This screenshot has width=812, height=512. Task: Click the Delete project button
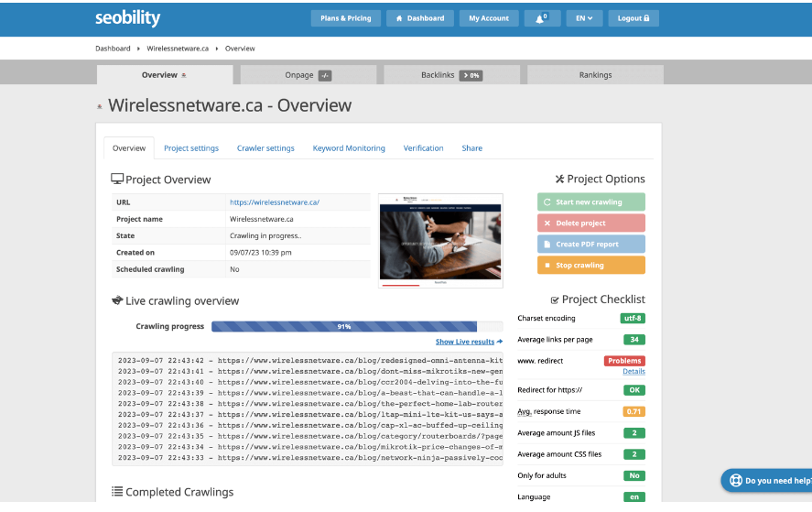590,223
